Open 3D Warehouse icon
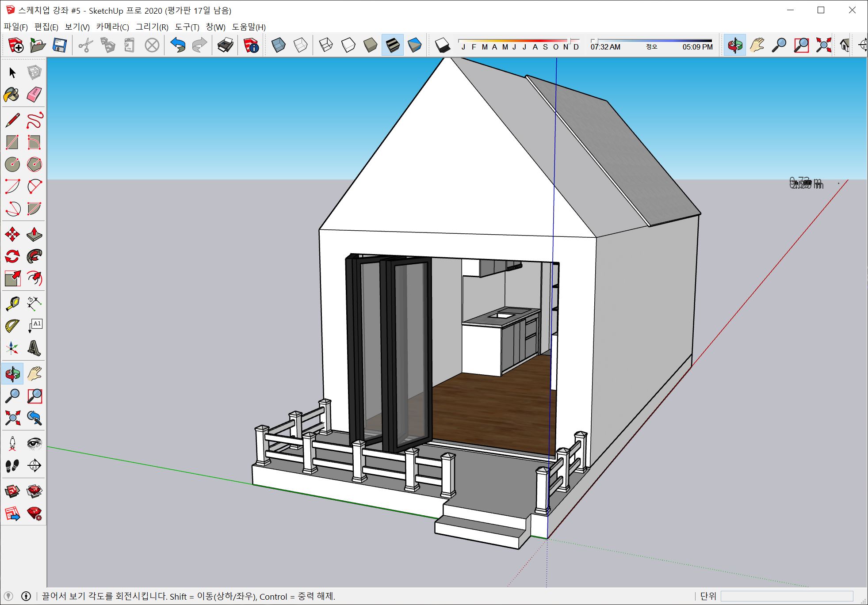The height and width of the screenshot is (605, 868). click(12, 491)
